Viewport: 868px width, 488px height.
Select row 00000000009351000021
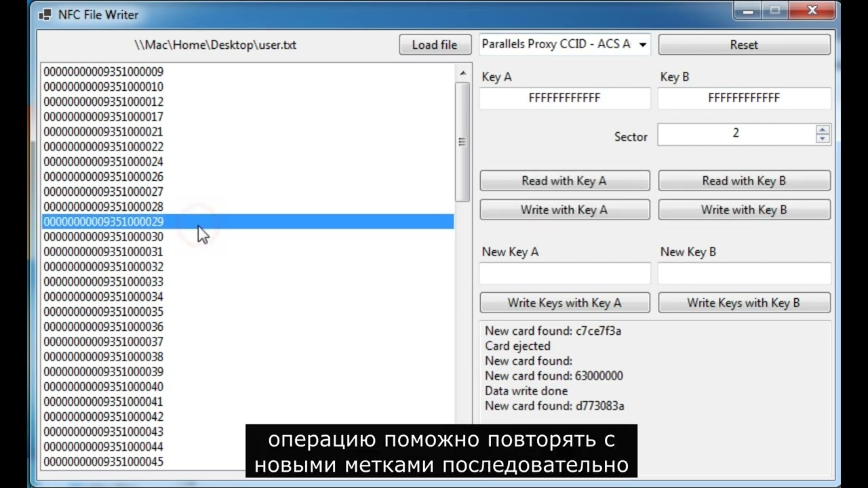[248, 131]
